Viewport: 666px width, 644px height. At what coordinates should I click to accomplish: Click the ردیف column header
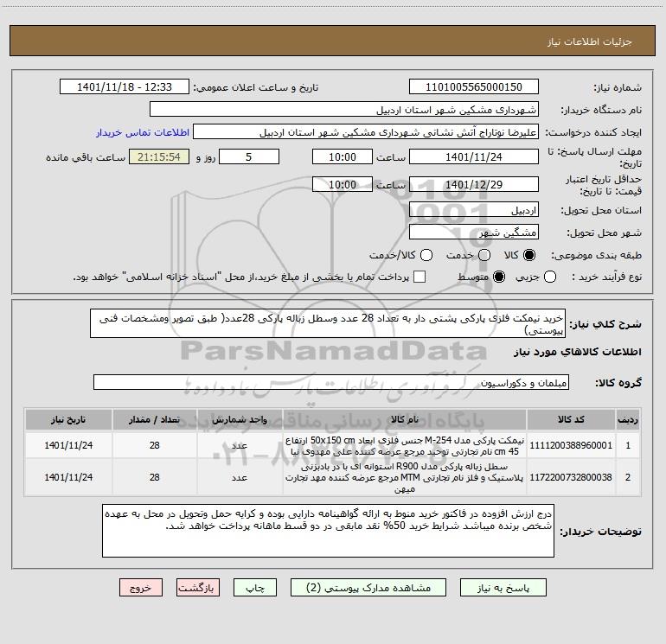(628, 419)
